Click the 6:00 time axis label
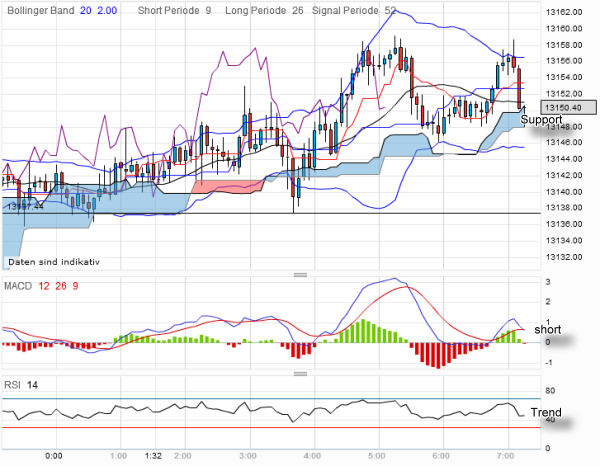600x466 pixels. click(x=441, y=456)
